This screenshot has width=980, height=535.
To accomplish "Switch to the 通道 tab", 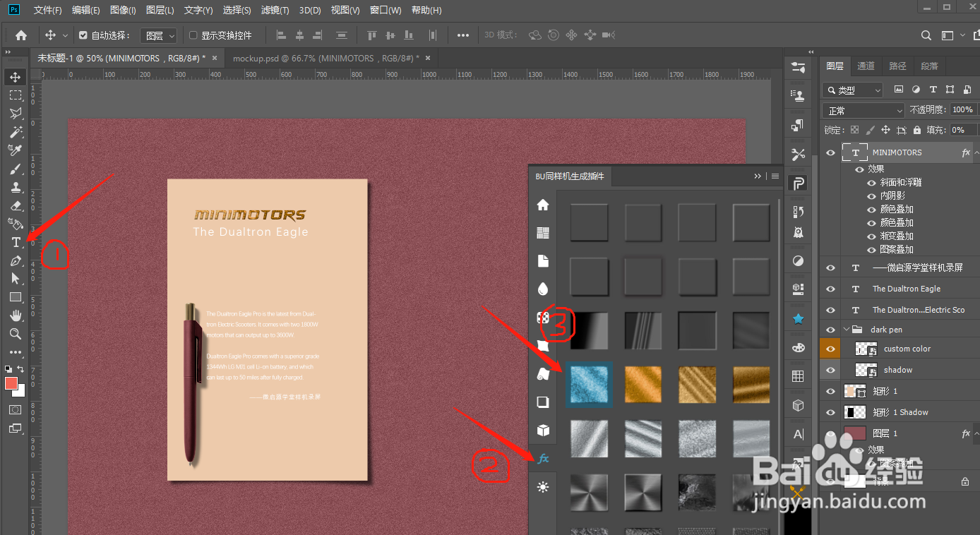I will (x=866, y=66).
